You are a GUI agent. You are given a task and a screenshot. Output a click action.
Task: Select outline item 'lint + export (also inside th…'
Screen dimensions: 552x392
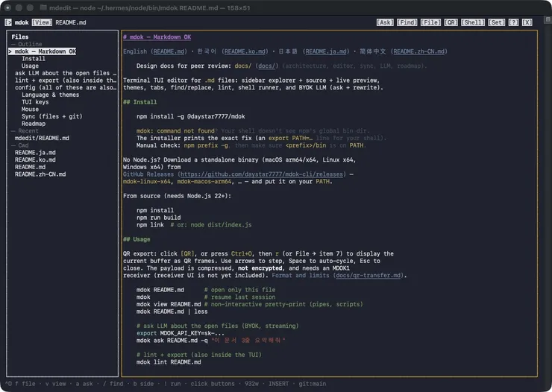pyautogui.click(x=66, y=80)
